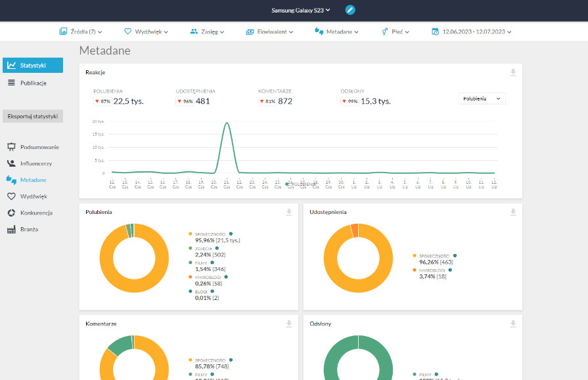This screenshot has width=588, height=380.
Task: Click the Statystyki line chart icon
Action: tap(12, 65)
